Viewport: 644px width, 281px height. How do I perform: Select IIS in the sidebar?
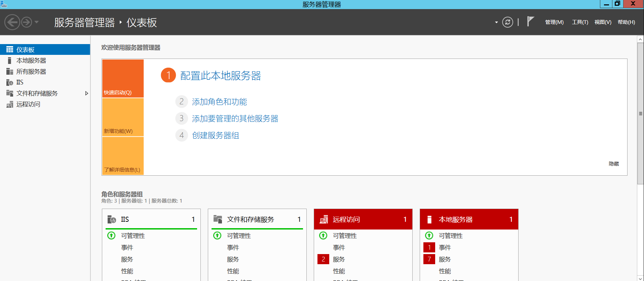45,82
